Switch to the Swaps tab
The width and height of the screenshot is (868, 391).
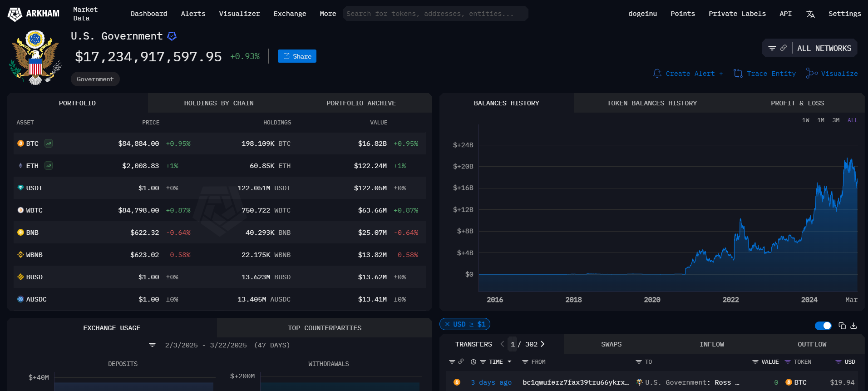click(x=611, y=344)
